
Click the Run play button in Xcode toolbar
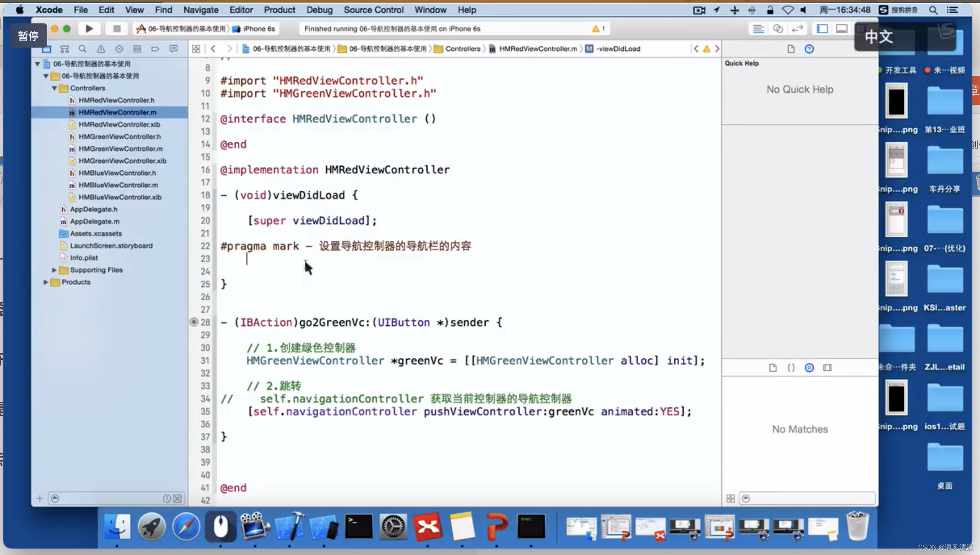(90, 29)
